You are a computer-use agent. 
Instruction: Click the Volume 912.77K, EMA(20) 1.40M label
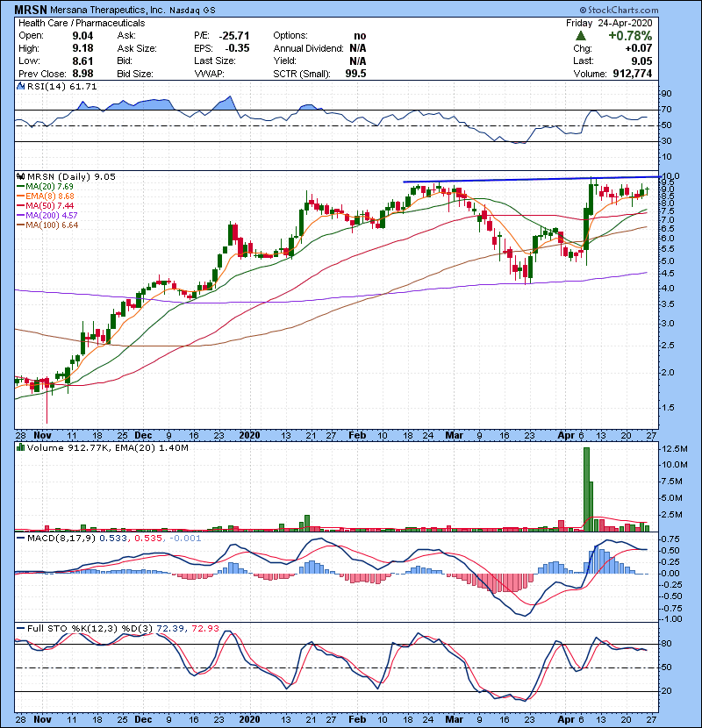click(108, 447)
